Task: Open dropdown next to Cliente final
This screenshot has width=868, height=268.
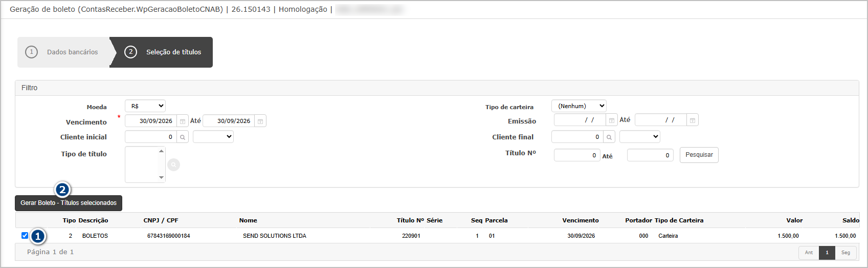Action: [640, 137]
